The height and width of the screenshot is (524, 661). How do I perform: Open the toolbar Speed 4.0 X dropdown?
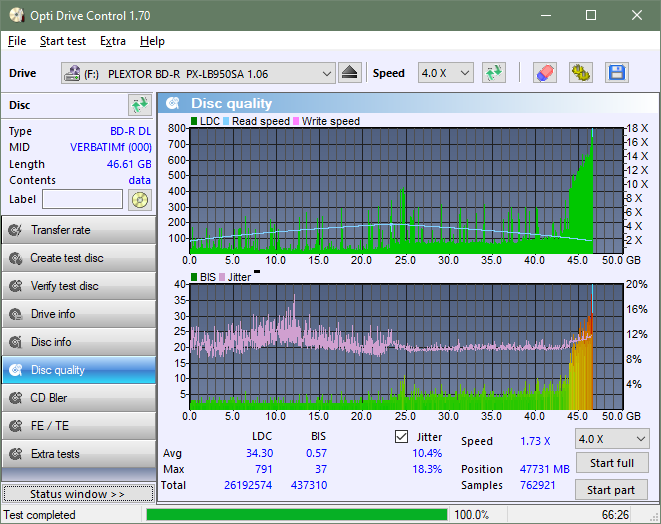(x=446, y=73)
